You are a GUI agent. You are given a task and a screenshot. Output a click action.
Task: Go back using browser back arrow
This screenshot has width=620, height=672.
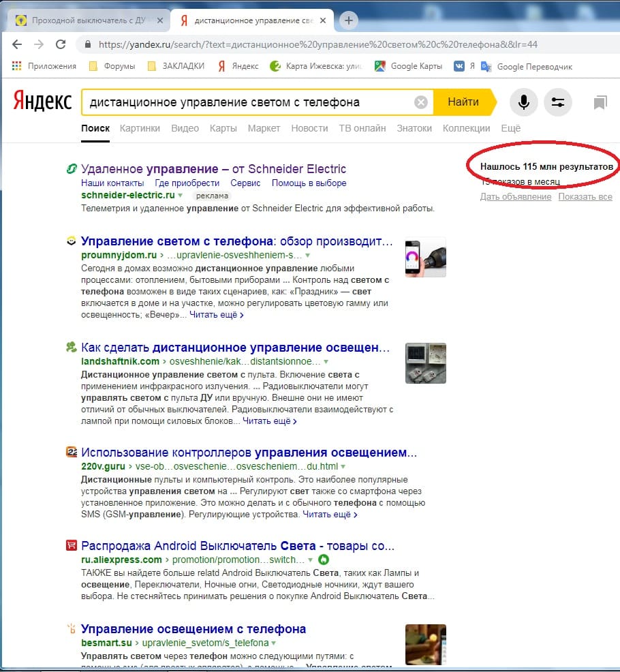click(x=17, y=44)
